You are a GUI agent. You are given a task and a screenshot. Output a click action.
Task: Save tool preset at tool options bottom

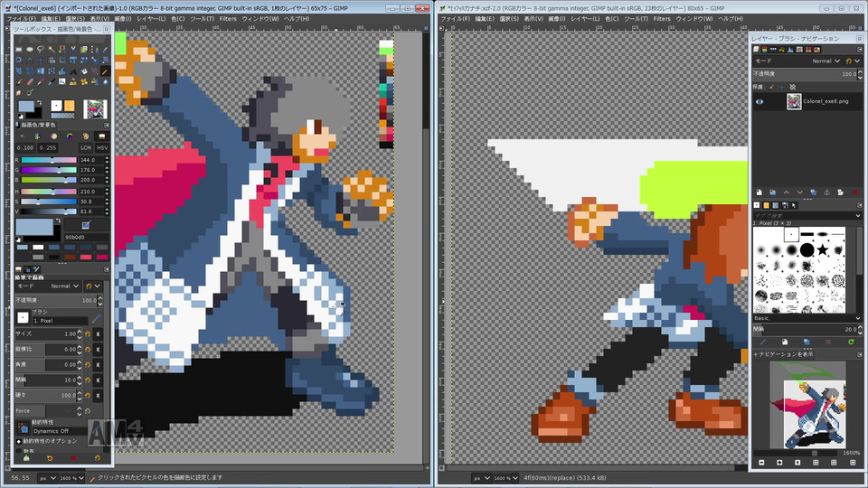pyautogui.click(x=26, y=458)
